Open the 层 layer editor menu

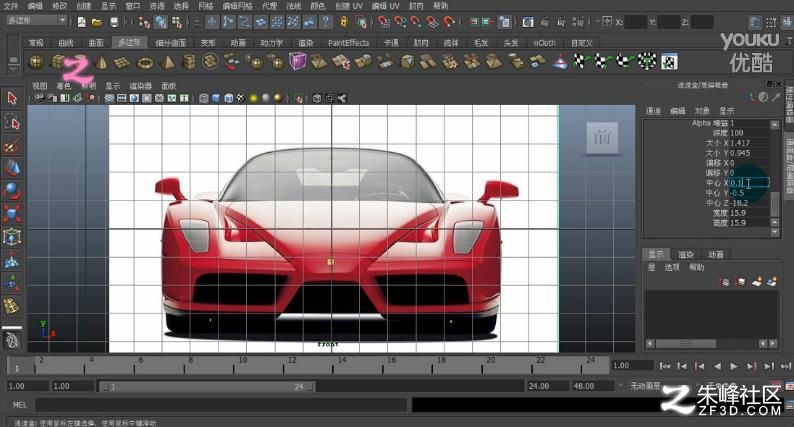(x=651, y=267)
